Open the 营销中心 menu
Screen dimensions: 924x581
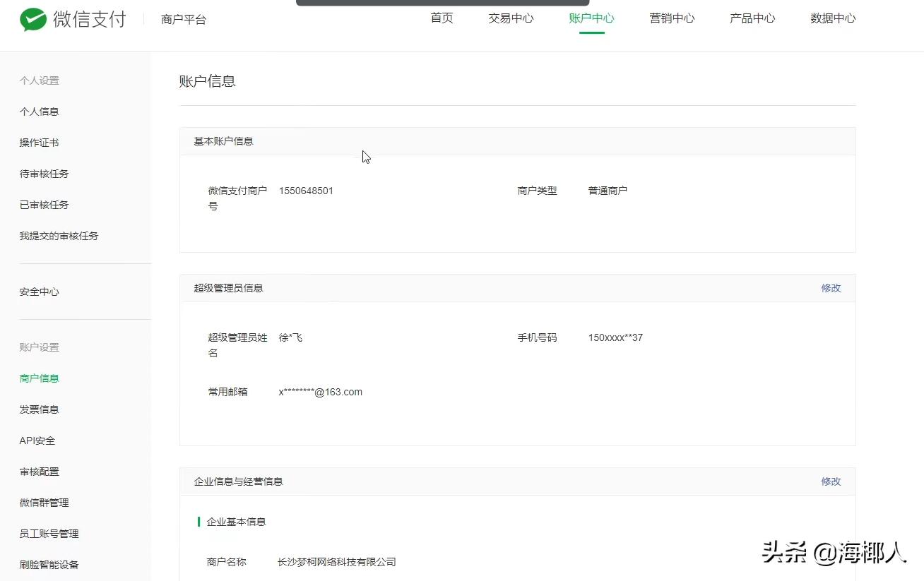coord(671,18)
